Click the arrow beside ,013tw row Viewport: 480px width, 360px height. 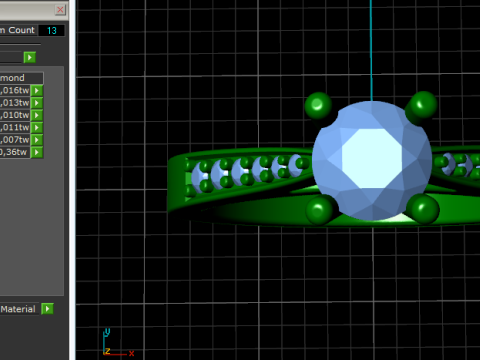coord(37,103)
